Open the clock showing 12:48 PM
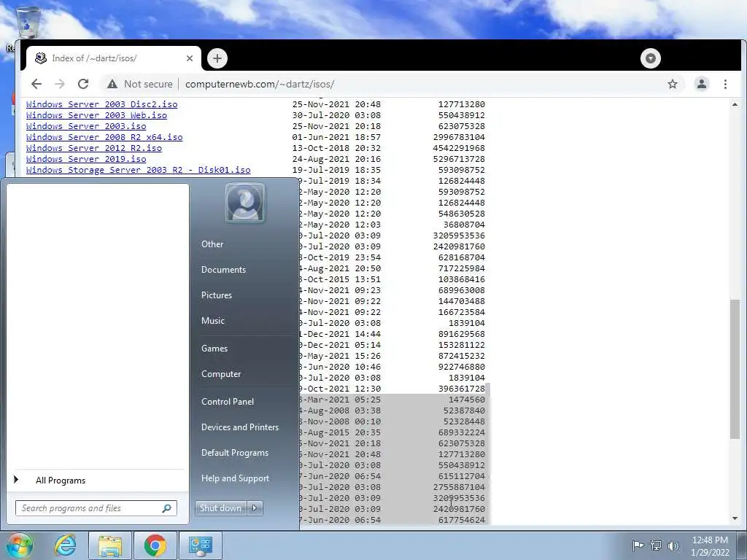Image resolution: width=747 pixels, height=560 pixels. (x=710, y=546)
